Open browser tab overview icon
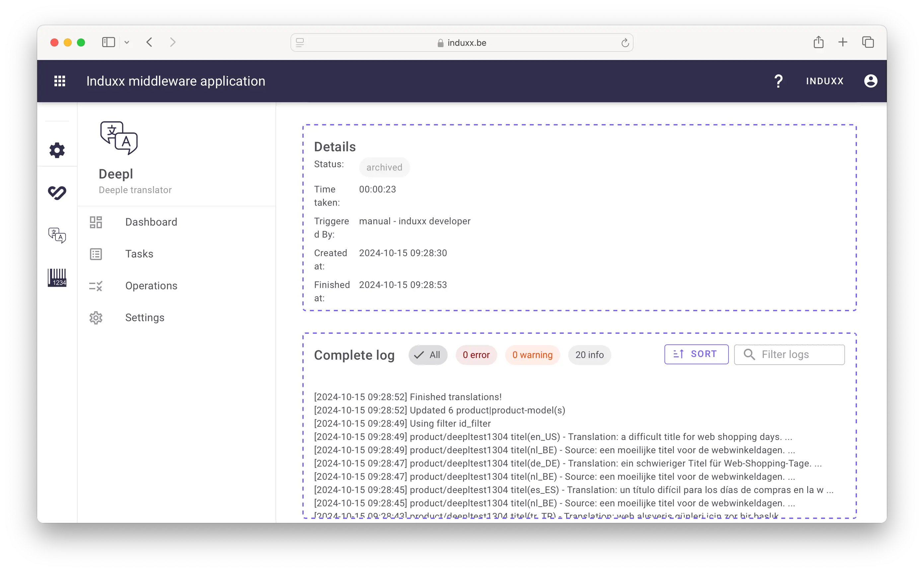 pyautogui.click(x=868, y=42)
